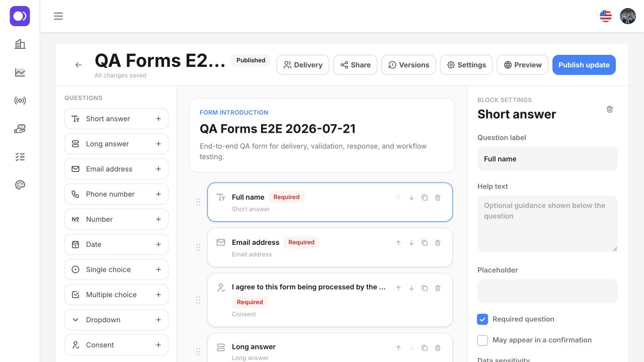Duplicate the Full name block

pyautogui.click(x=425, y=198)
